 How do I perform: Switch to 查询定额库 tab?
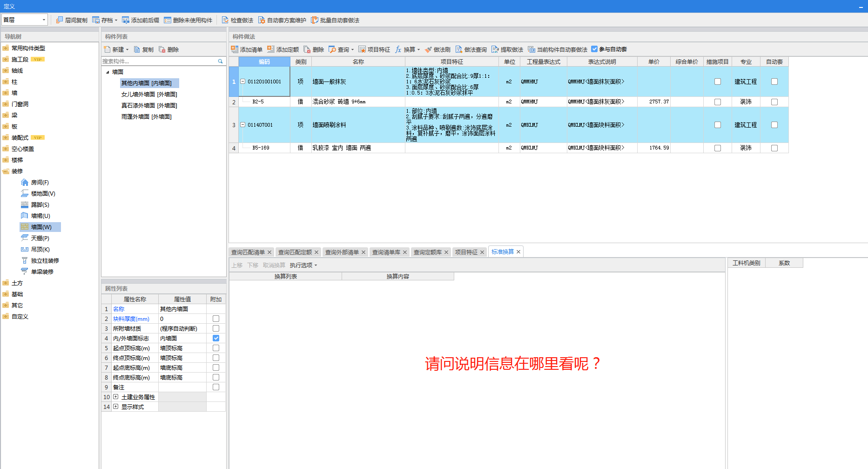428,252
